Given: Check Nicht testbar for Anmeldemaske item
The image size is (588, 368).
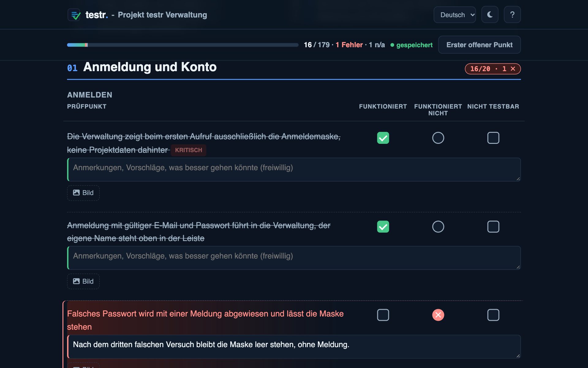Looking at the screenshot, I should pyautogui.click(x=493, y=138).
